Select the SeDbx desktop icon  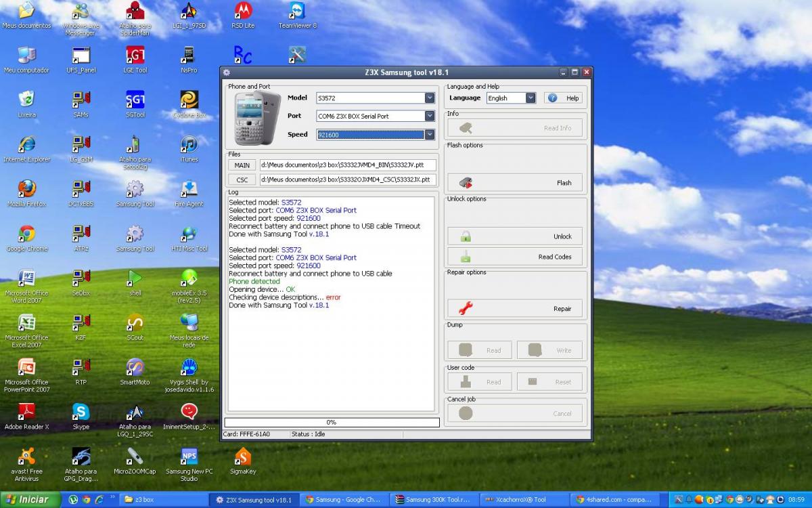pyautogui.click(x=81, y=283)
